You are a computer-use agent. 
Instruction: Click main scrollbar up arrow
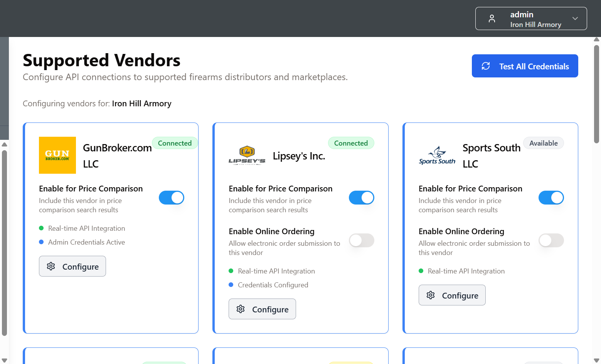coord(597,39)
